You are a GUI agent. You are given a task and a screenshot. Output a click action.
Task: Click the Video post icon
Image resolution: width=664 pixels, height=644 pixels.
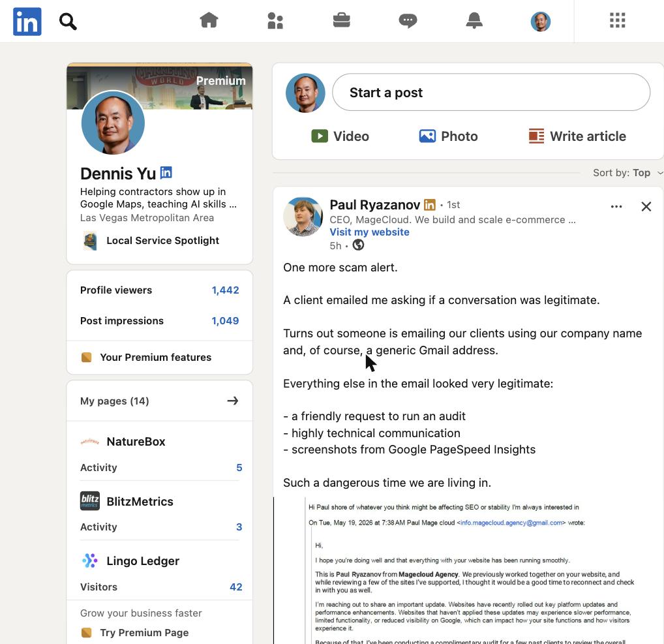click(320, 136)
